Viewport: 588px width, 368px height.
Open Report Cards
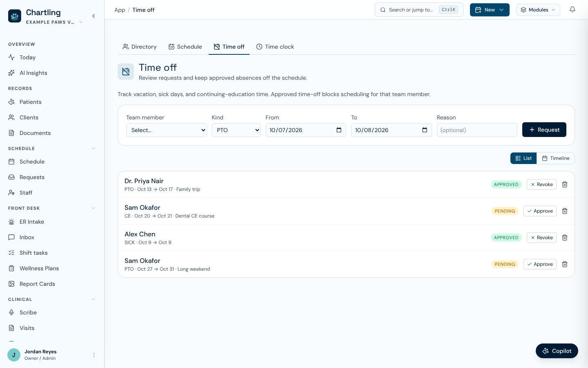pos(52,284)
